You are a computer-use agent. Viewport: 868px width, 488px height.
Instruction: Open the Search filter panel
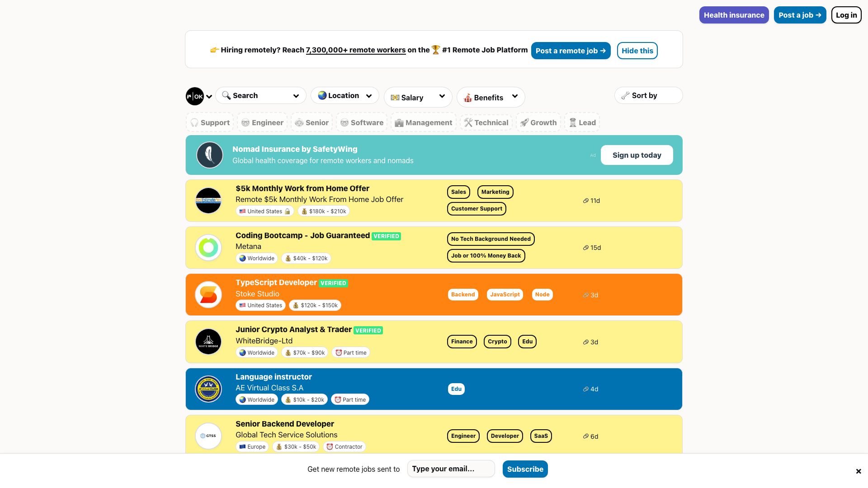pos(260,95)
